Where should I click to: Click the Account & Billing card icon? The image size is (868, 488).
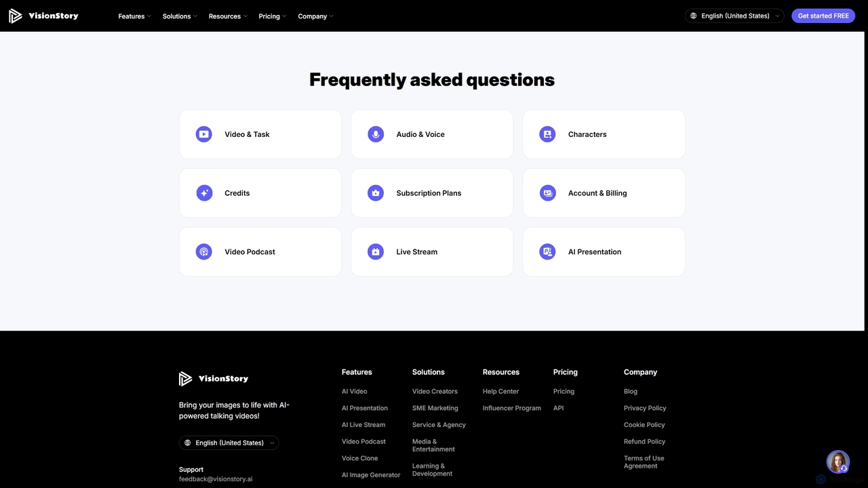[x=547, y=193]
